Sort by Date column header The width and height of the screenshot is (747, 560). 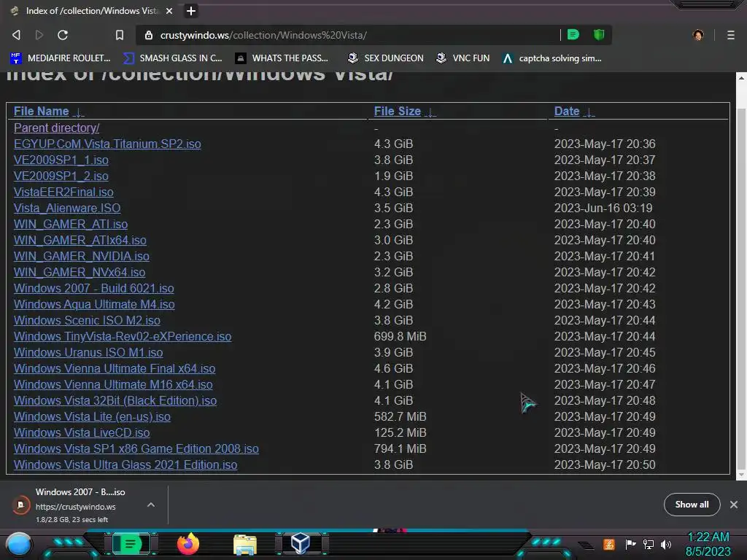[x=567, y=111]
